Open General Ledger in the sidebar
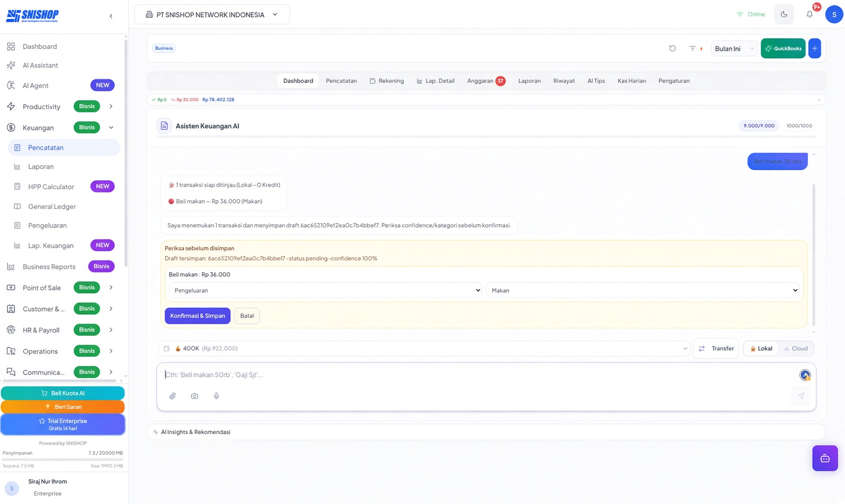Image resolution: width=845 pixels, height=504 pixels. pos(52,207)
